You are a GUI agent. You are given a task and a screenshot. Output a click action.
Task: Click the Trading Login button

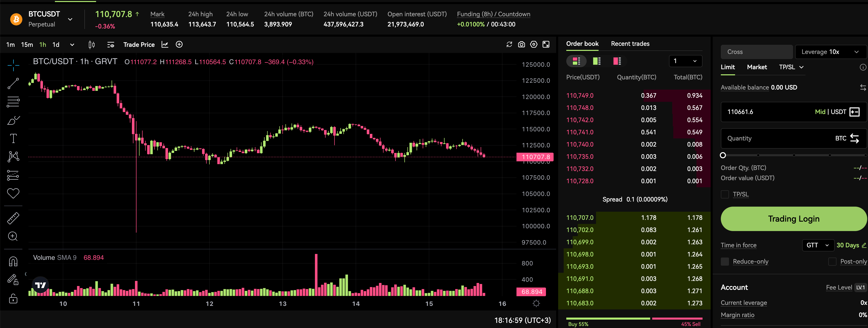794,219
